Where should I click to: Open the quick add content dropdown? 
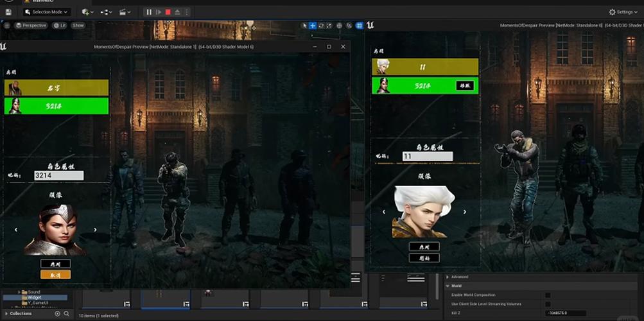coord(87,12)
